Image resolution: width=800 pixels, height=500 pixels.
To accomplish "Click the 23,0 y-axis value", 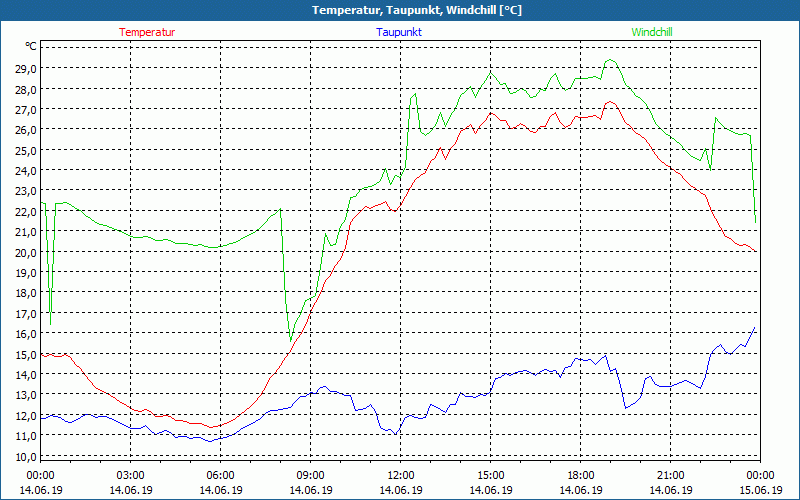I will (26, 191).
